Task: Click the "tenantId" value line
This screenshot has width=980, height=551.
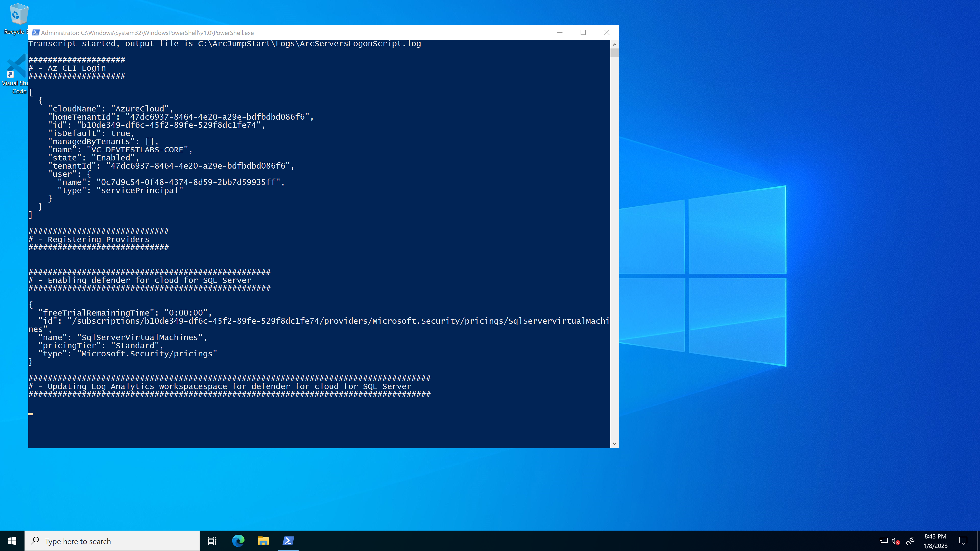Action: point(171,166)
